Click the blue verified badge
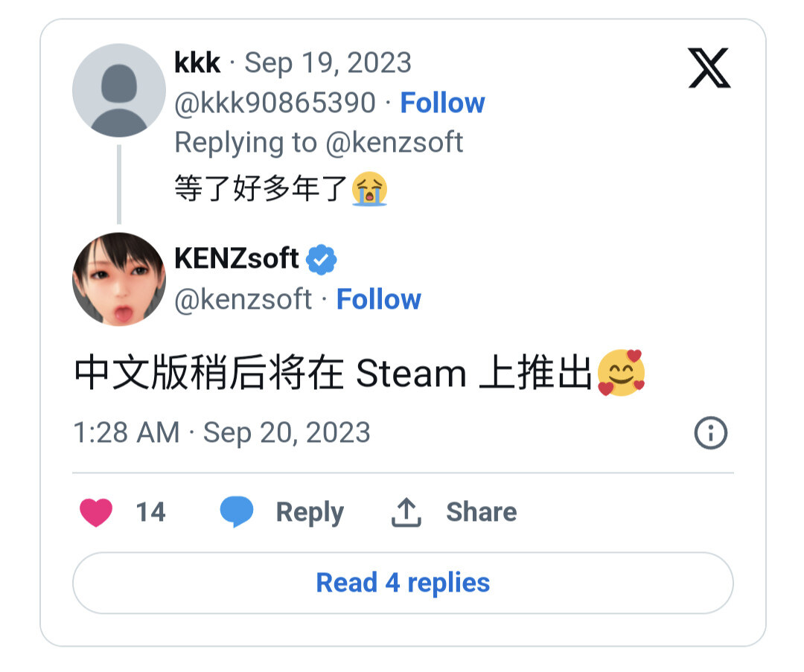This screenshot has width=804, height=672. click(x=322, y=259)
